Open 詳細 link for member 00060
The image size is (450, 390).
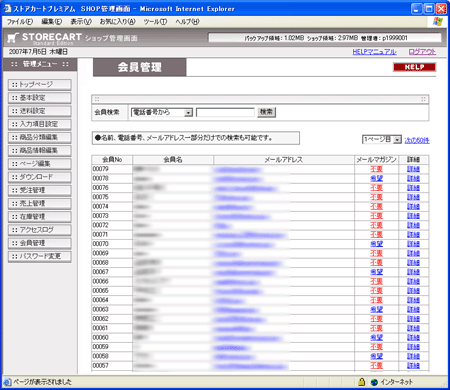pyautogui.click(x=413, y=337)
